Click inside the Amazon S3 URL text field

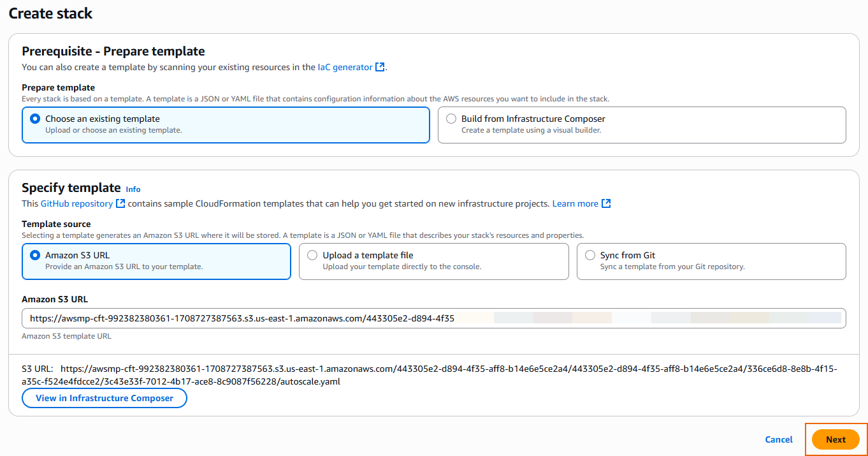pyautogui.click(x=433, y=318)
